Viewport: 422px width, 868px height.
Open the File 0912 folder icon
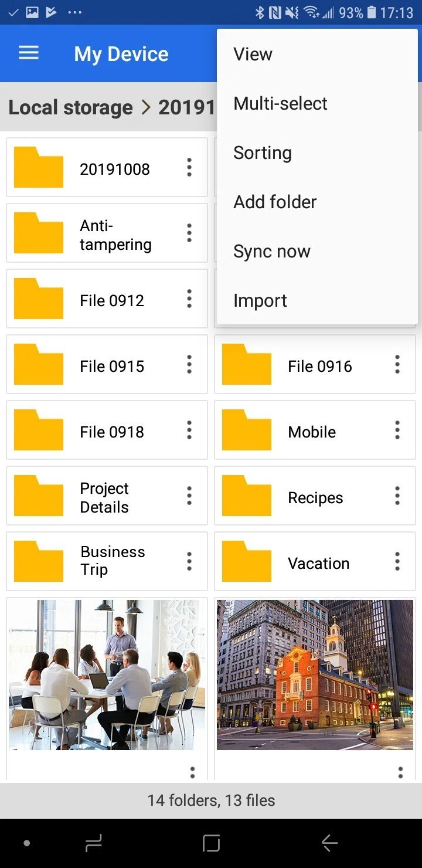pyautogui.click(x=39, y=299)
